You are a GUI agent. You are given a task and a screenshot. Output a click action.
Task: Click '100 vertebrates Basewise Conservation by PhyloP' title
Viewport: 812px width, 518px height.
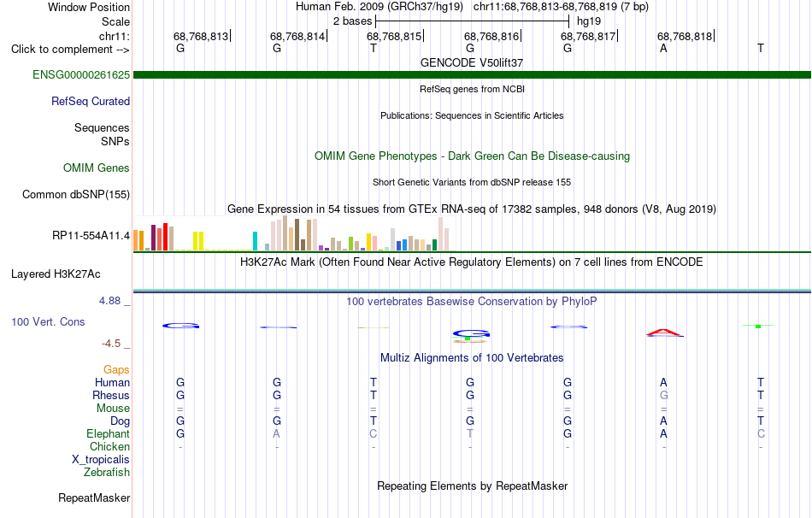(472, 301)
